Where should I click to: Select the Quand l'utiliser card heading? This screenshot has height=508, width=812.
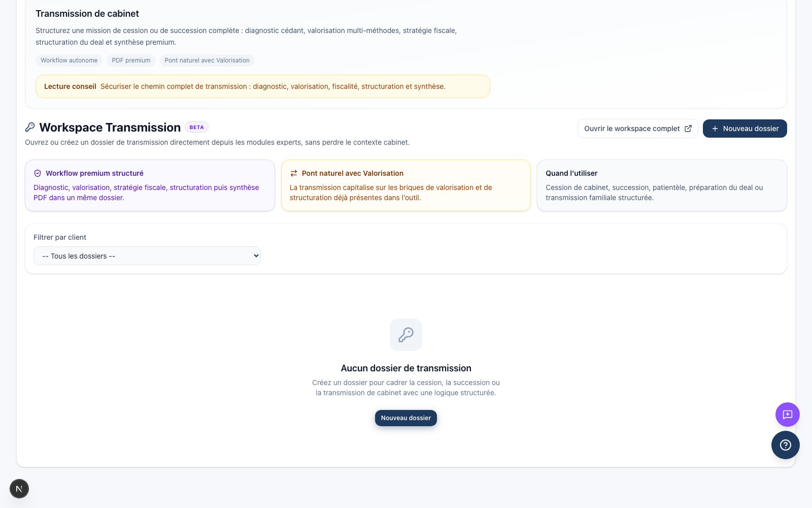[x=571, y=173]
